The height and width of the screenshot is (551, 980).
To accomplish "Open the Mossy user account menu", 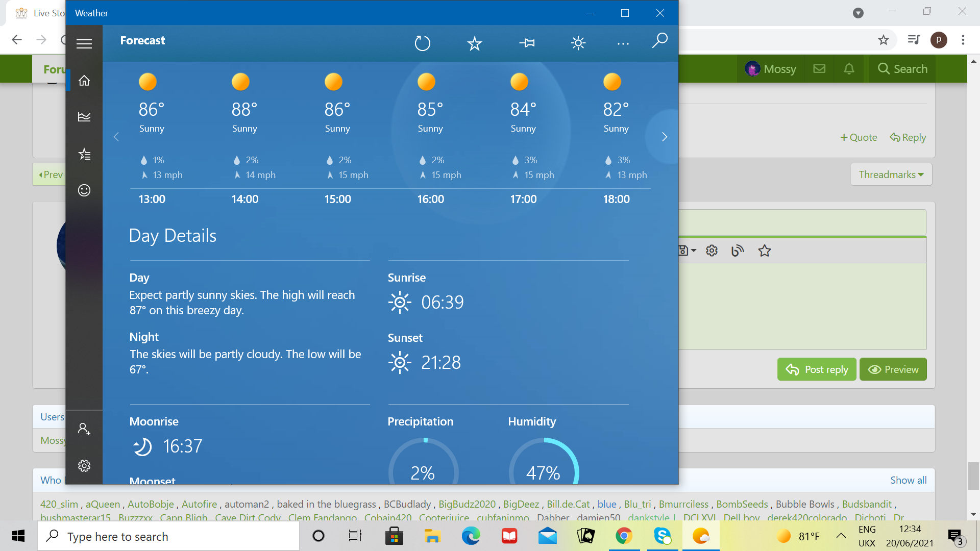I will click(771, 69).
